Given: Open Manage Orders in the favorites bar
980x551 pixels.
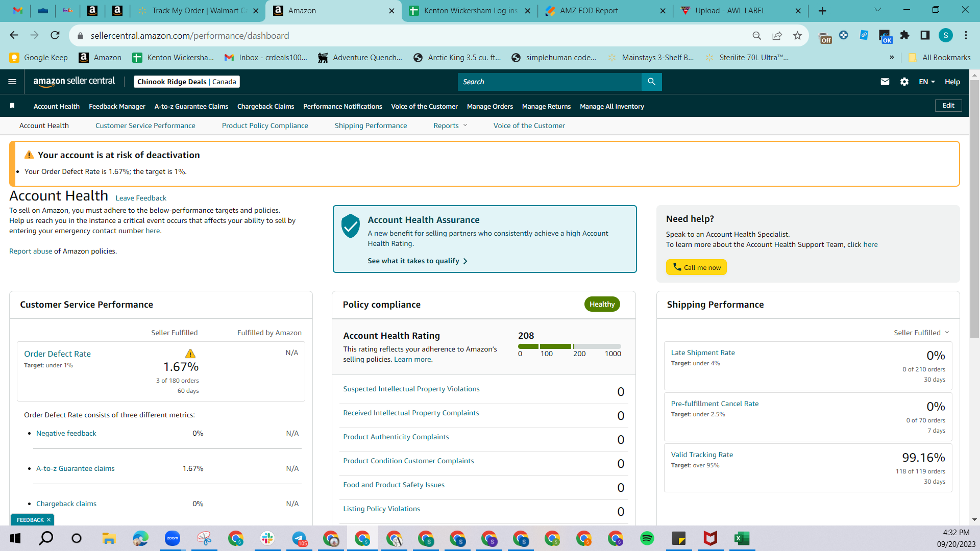Looking at the screenshot, I should pyautogui.click(x=490, y=106).
